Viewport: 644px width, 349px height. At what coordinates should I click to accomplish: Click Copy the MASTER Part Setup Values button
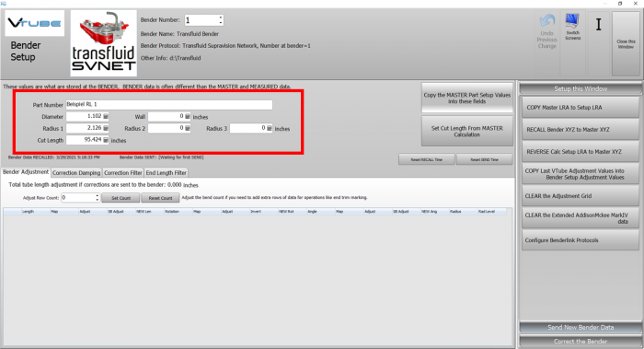(x=467, y=98)
